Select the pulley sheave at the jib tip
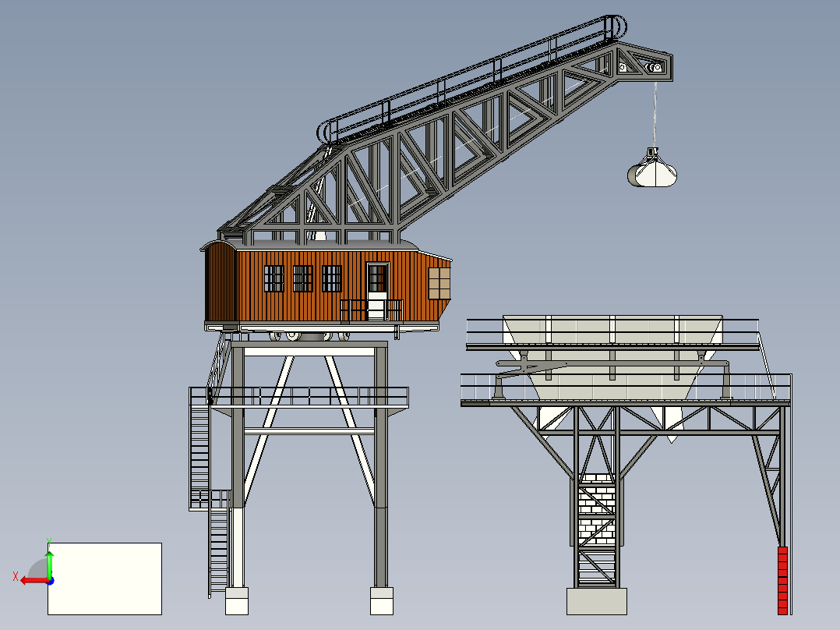 [x=655, y=68]
